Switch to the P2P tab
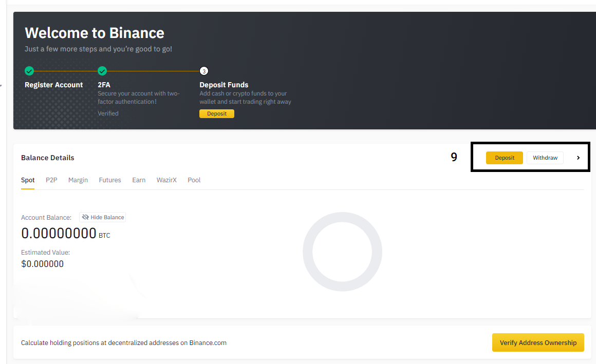The image size is (596, 364). point(51,180)
